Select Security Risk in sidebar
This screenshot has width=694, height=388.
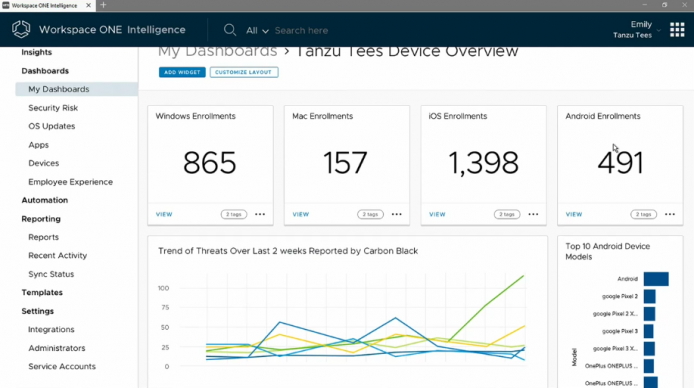tap(53, 108)
